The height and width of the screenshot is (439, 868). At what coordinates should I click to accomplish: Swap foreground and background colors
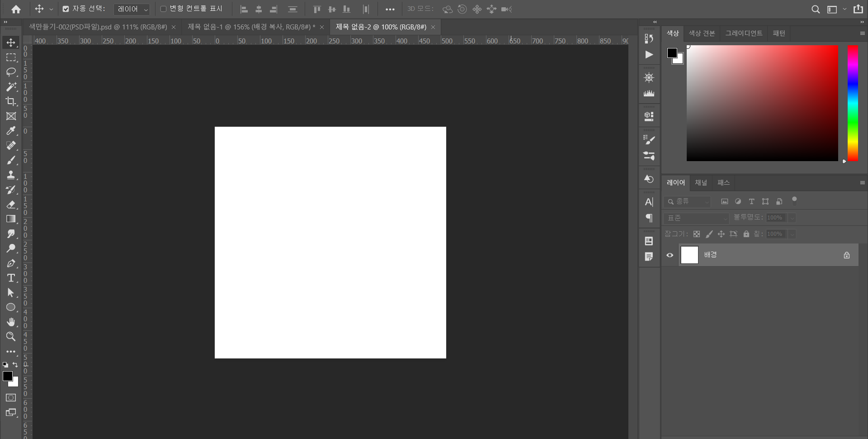click(15, 365)
